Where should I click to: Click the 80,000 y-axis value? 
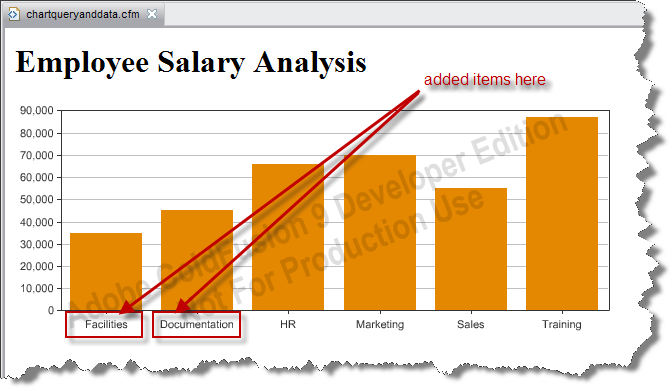[x=37, y=133]
